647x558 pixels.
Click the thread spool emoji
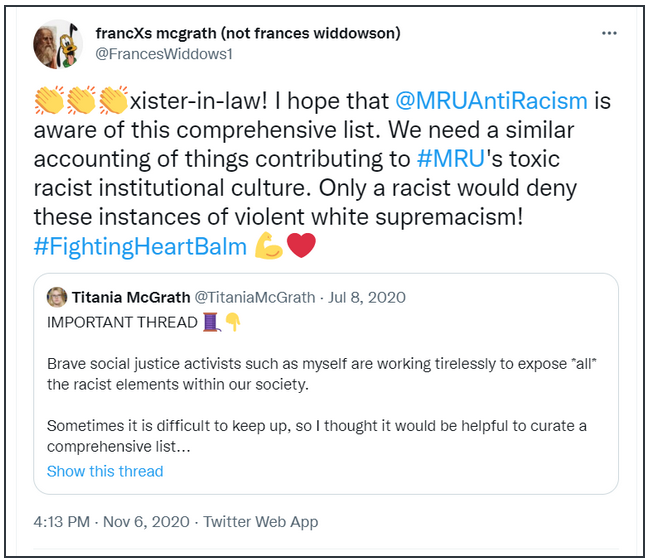pyautogui.click(x=212, y=322)
